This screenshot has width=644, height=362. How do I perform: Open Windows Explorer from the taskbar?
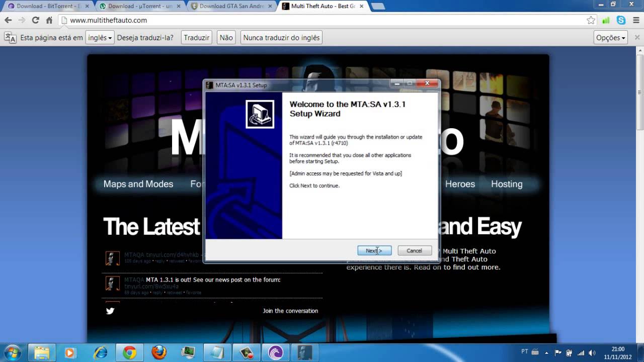pos(42,352)
